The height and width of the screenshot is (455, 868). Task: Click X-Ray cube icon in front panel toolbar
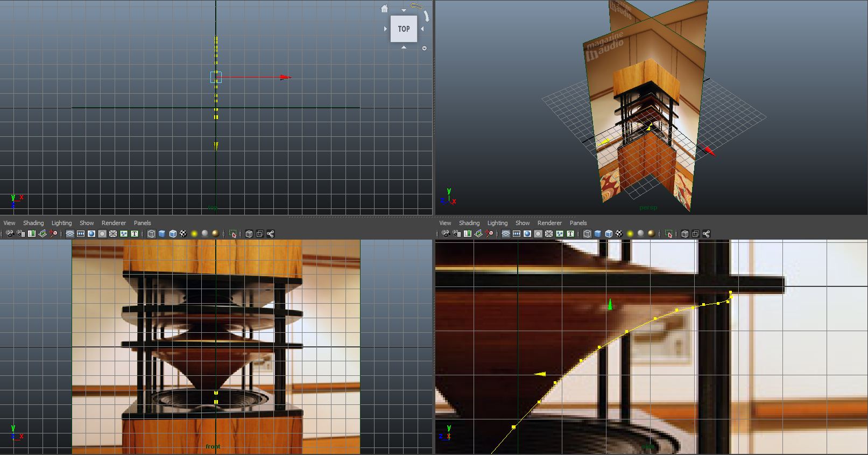pyautogui.click(x=249, y=234)
